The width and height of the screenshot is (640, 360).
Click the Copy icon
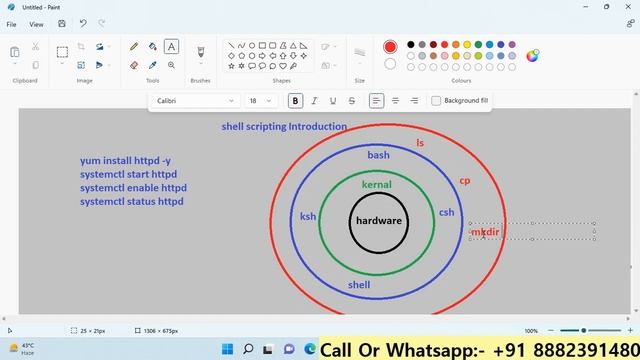click(36, 65)
